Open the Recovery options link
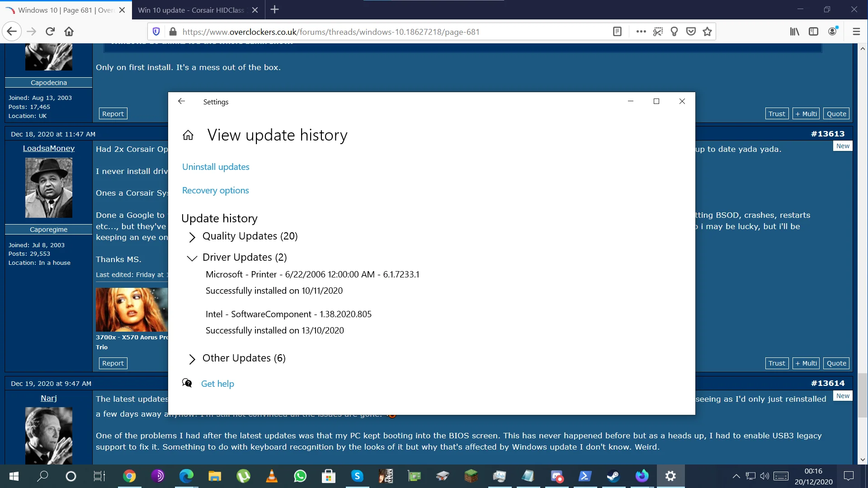 pos(215,190)
